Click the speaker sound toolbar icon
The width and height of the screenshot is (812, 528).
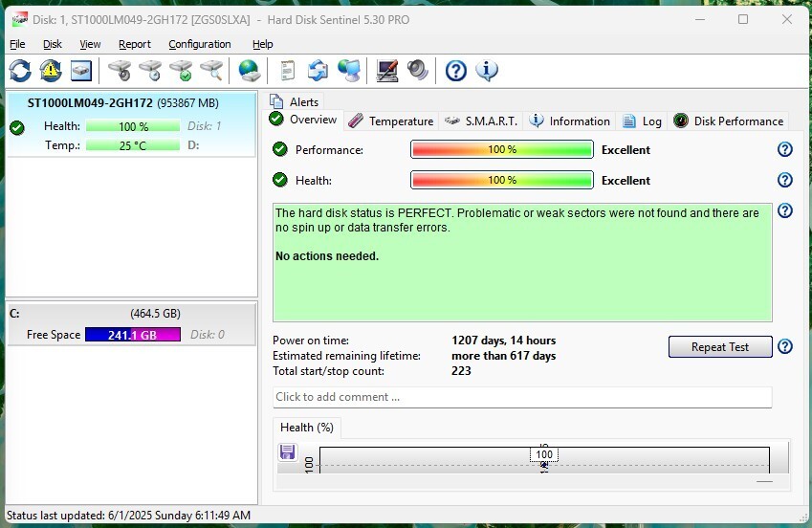[417, 71]
